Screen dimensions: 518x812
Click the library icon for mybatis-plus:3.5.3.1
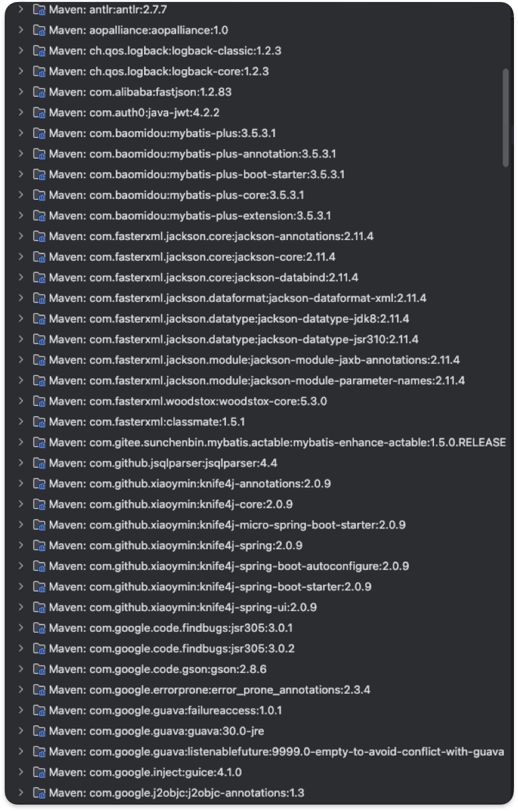pyautogui.click(x=39, y=133)
